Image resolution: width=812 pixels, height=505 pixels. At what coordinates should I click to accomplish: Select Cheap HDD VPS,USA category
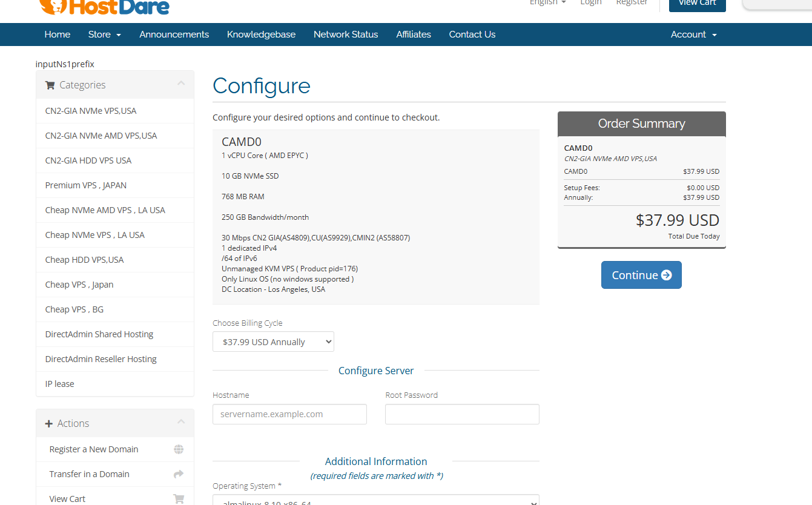[115, 260]
